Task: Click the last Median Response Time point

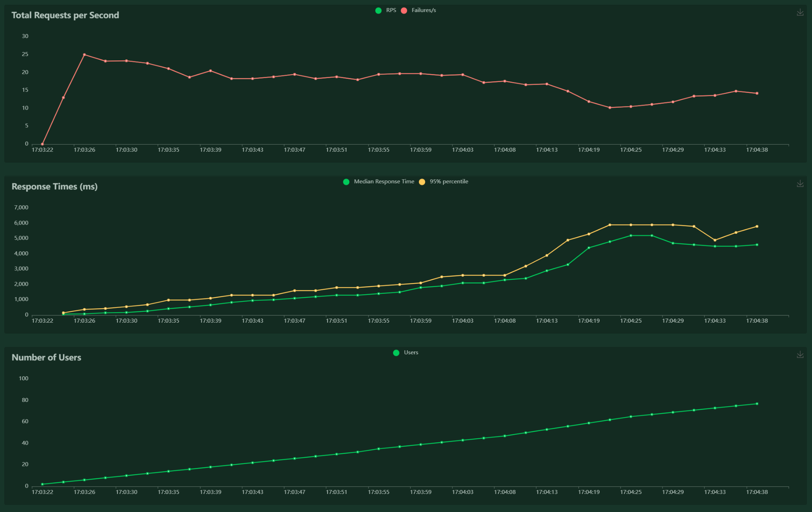Action: coord(757,245)
